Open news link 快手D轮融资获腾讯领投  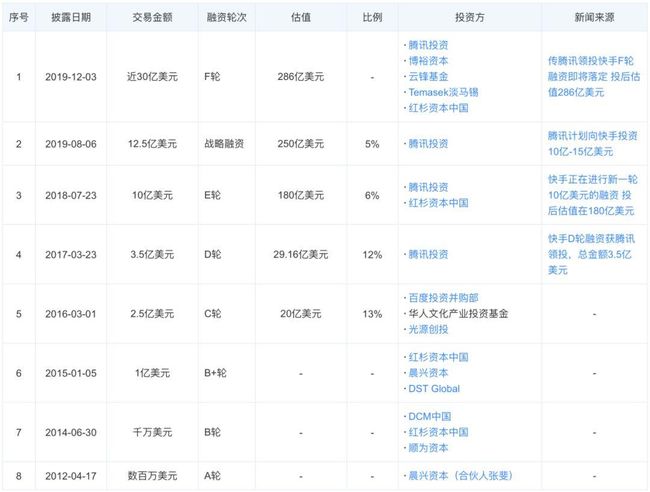tap(592, 254)
